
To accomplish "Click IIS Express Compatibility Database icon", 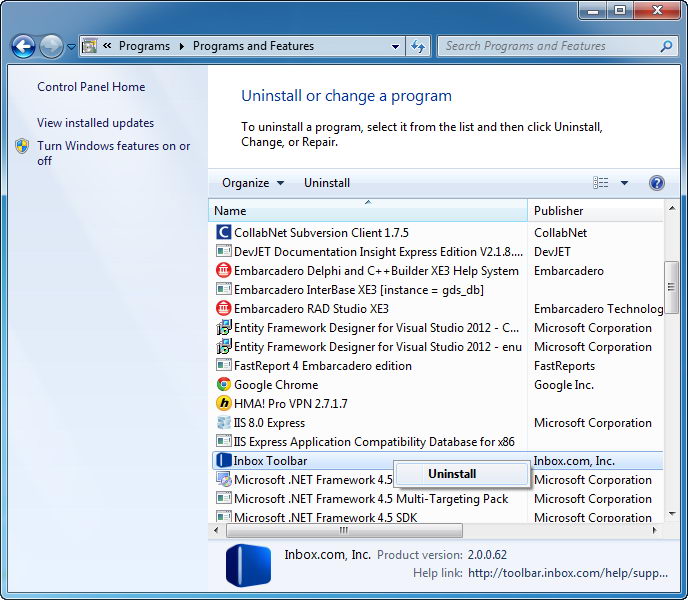I will 224,442.
